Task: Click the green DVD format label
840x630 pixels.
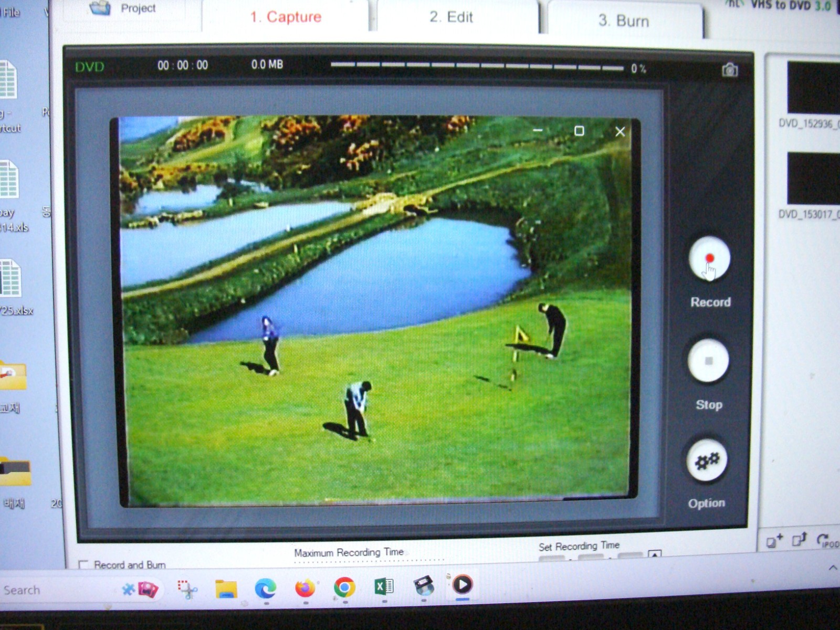Action: click(x=89, y=67)
